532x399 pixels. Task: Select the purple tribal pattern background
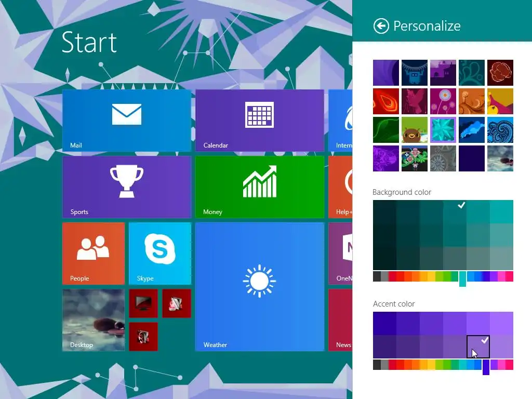pyautogui.click(x=386, y=158)
